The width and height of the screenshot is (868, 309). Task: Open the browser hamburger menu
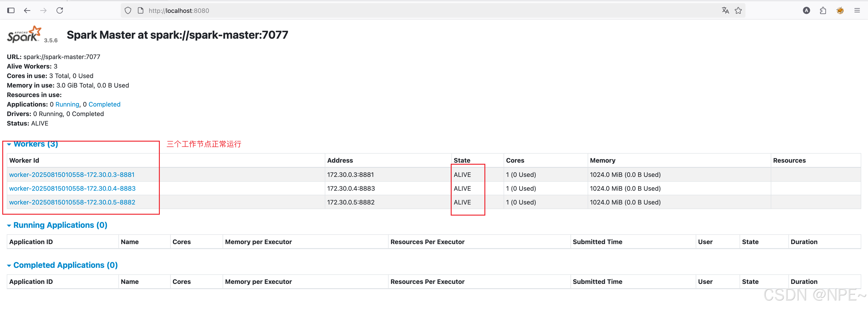coord(857,10)
